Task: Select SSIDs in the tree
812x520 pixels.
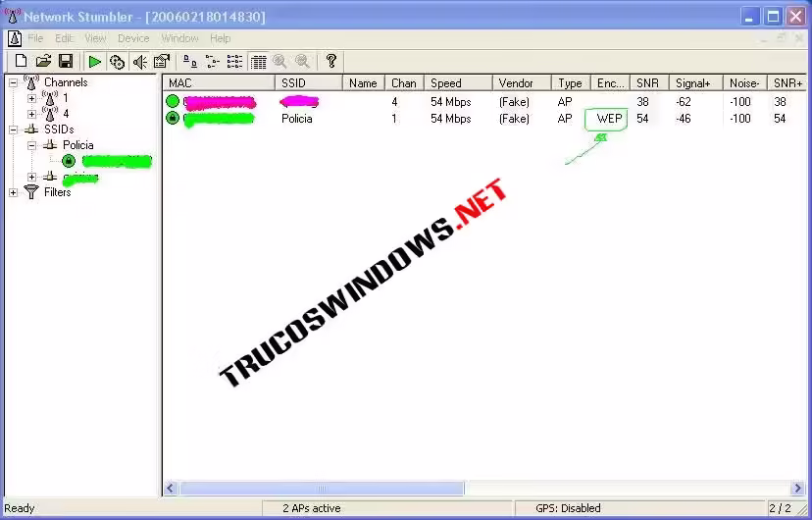Action: [x=59, y=130]
